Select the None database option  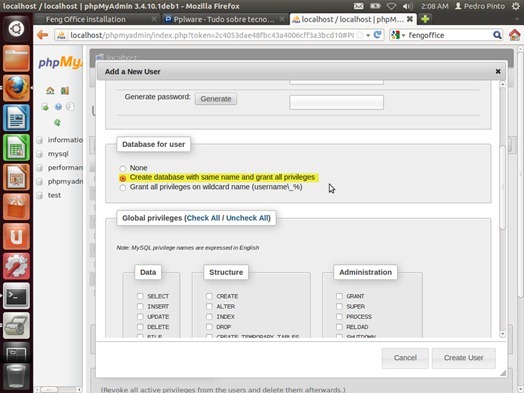123,168
